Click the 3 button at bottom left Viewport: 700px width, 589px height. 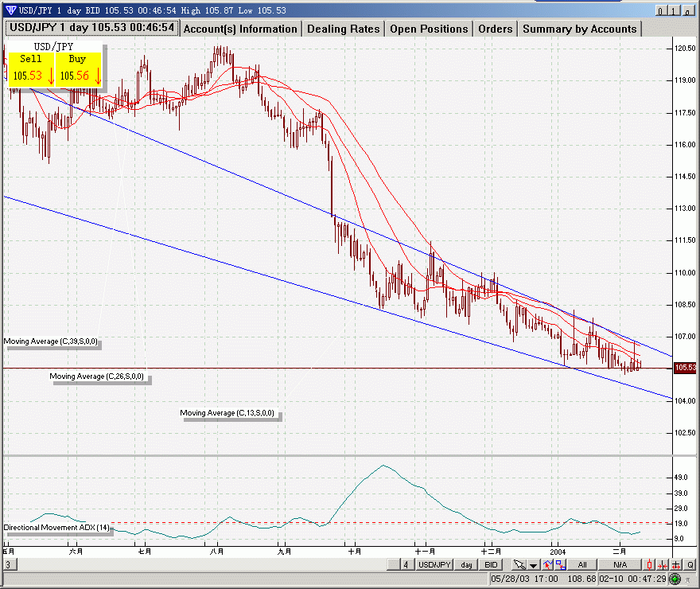(9, 564)
